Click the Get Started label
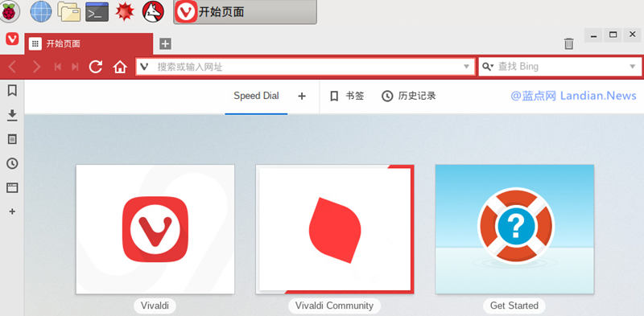This screenshot has width=644, height=316. click(x=514, y=306)
